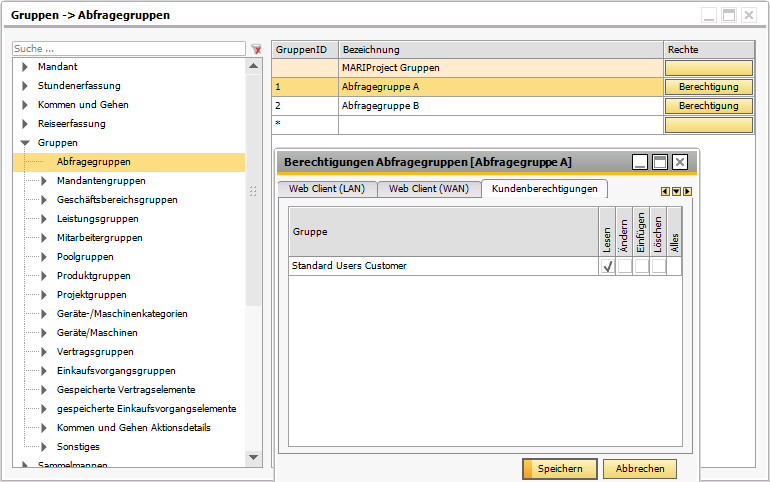Image resolution: width=770 pixels, height=482 pixels.
Task: Expand the Projektgruppen tree node
Action: pos(44,295)
